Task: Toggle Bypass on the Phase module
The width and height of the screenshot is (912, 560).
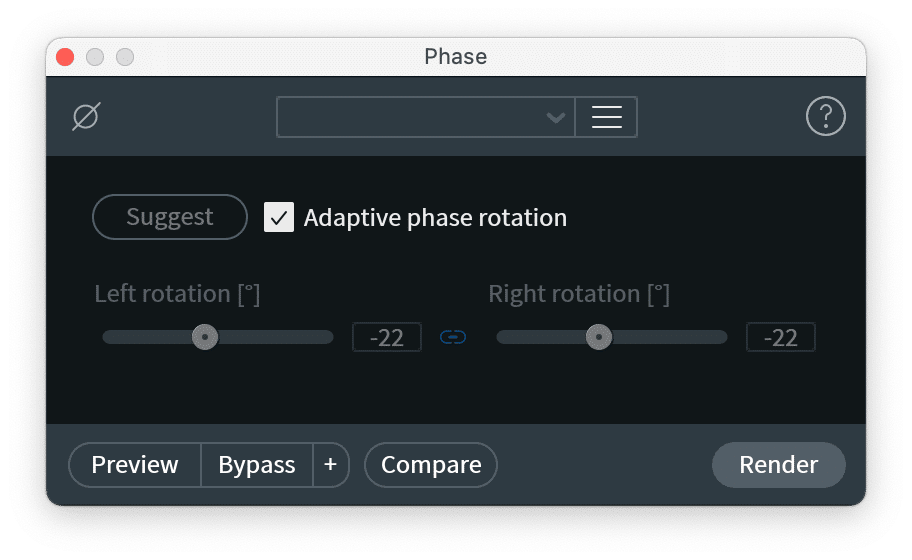Action: point(257,465)
